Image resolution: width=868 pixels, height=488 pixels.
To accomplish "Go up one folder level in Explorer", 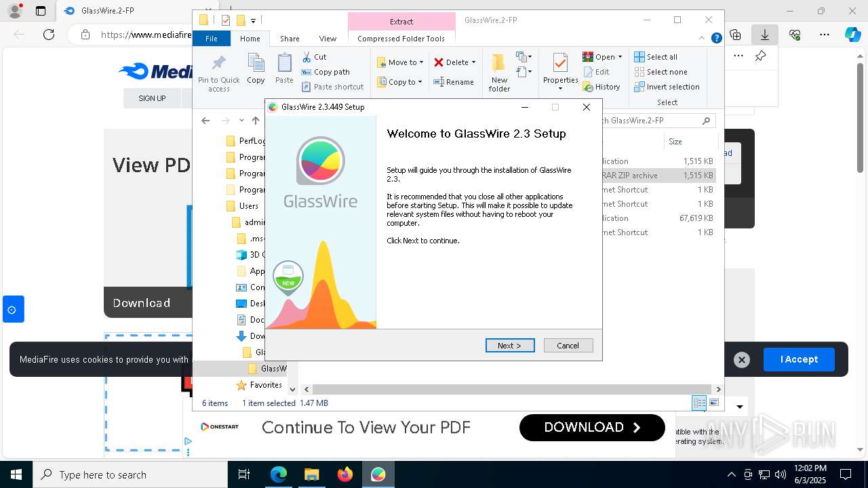I will (x=256, y=121).
